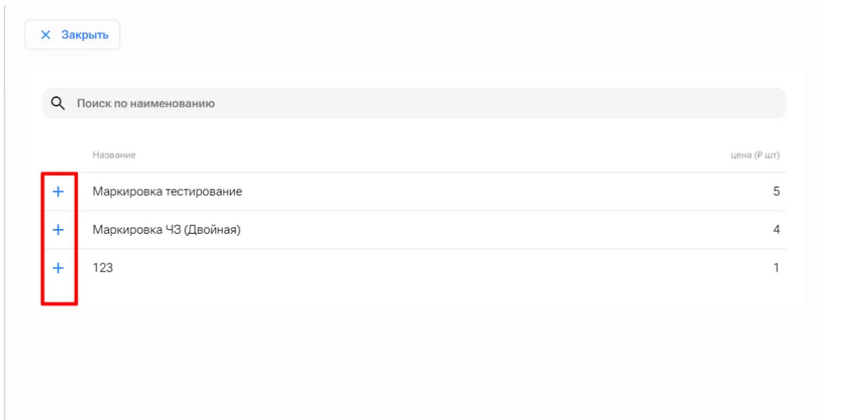
Task: Click the right end of the search bar
Action: [x=772, y=103]
